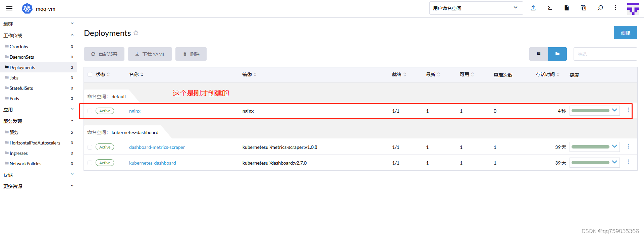The height and width of the screenshot is (237, 644).
Task: Expand kubernetes-dashboard health dropdown chevron
Action: tap(614, 162)
